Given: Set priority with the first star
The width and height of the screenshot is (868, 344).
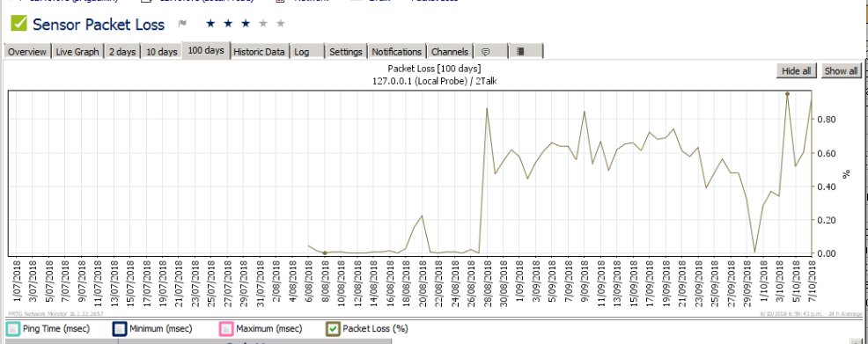Looking at the screenshot, I should tap(210, 23).
